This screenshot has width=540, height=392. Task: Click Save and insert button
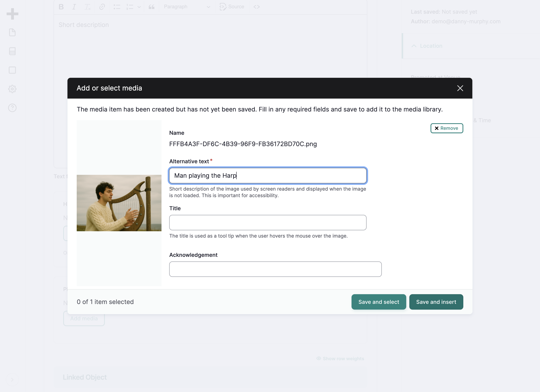coord(436,302)
